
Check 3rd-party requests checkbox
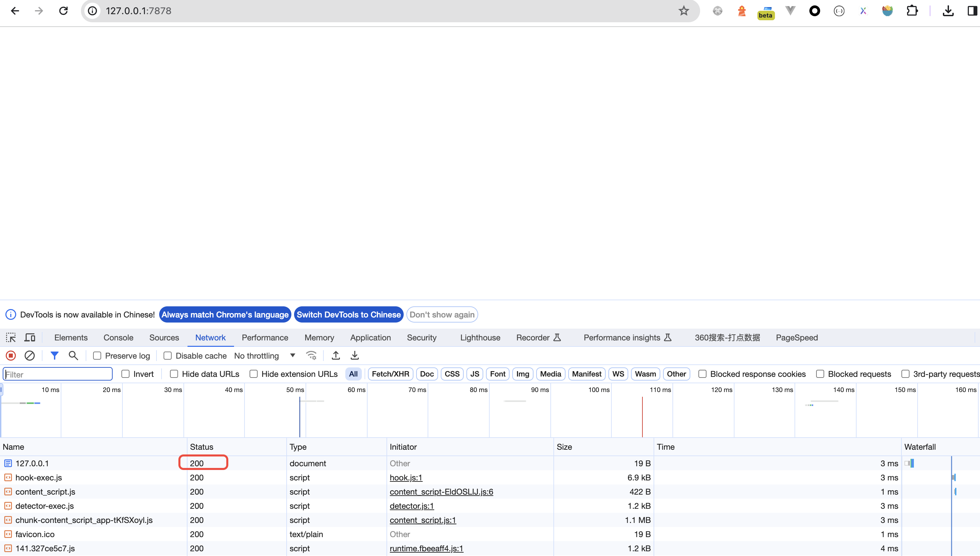905,374
